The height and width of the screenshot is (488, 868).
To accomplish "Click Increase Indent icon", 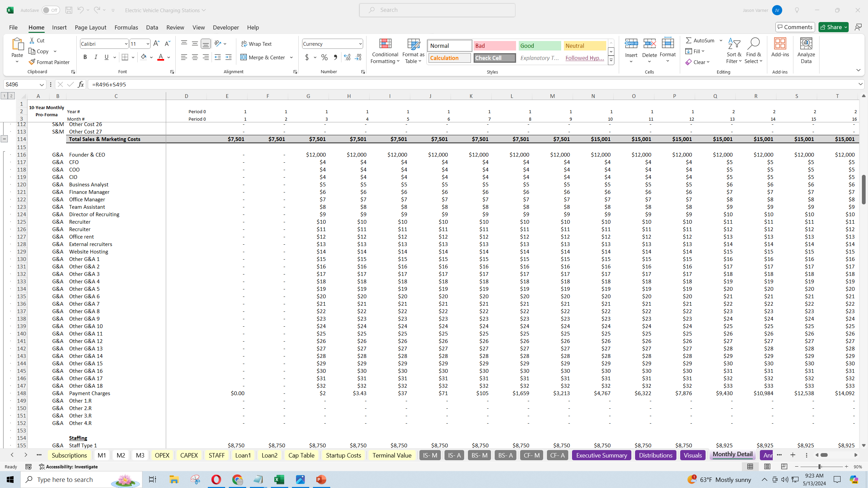I will click(x=229, y=57).
